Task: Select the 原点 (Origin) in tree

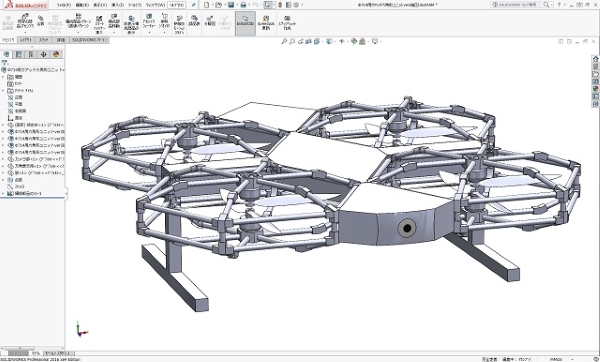Action: (18, 118)
